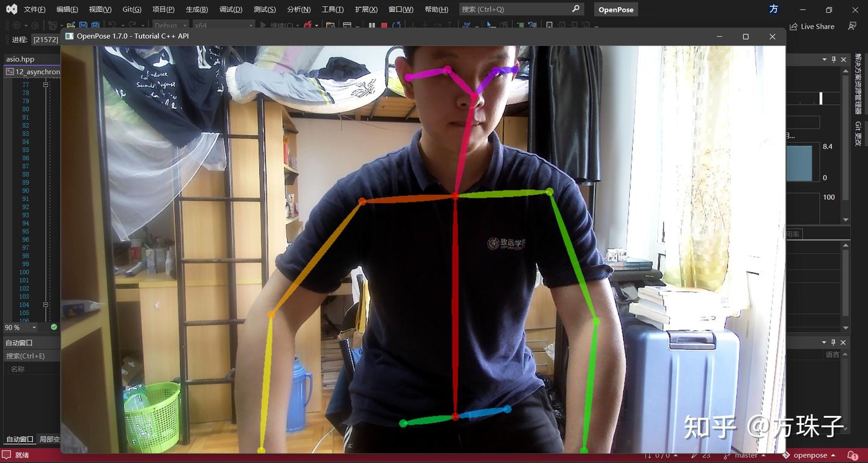The image size is (868, 463).
Task: Click the 语言 column header
Action: click(832, 354)
